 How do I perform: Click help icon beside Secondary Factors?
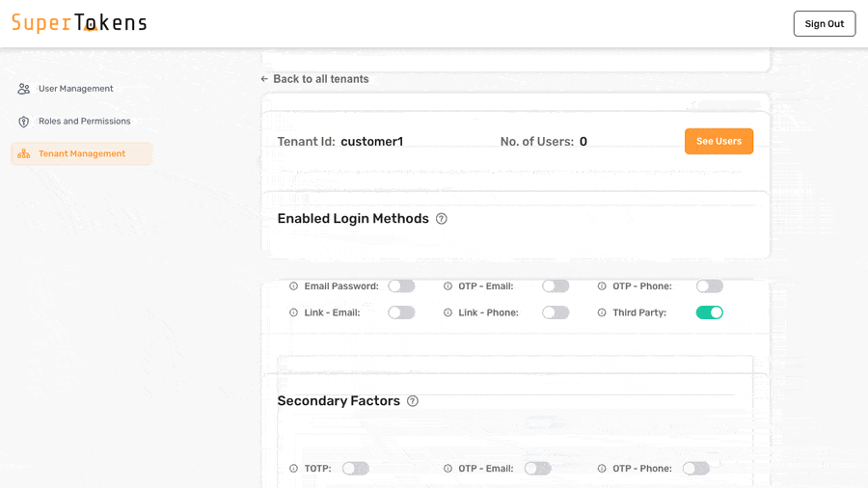[413, 401]
